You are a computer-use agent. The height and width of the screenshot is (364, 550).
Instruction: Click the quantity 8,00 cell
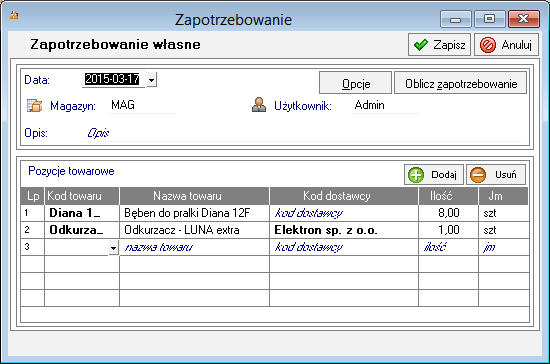pos(449,213)
